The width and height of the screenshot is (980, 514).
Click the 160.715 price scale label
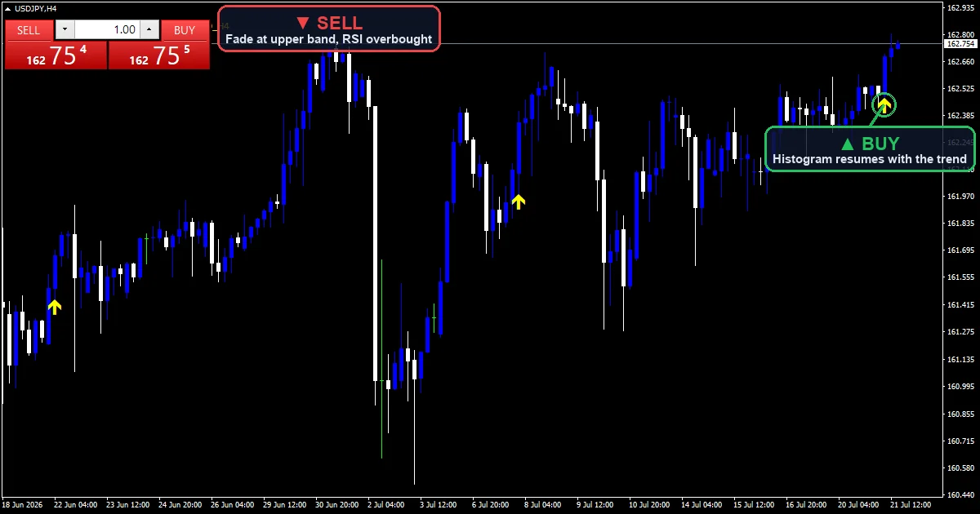tap(960, 441)
